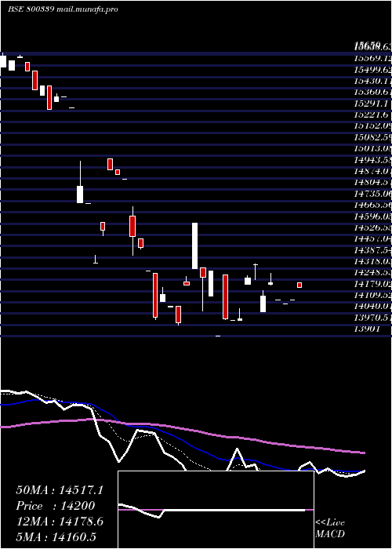Click the 50MA : 14517.1 readout
Screen dimensions: 392x549
coord(60,490)
